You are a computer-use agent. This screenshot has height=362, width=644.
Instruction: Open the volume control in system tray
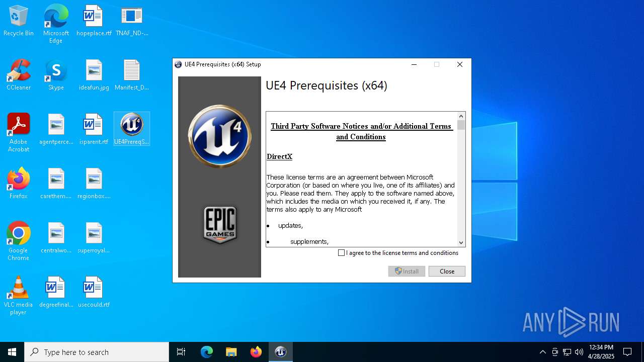coord(579,352)
